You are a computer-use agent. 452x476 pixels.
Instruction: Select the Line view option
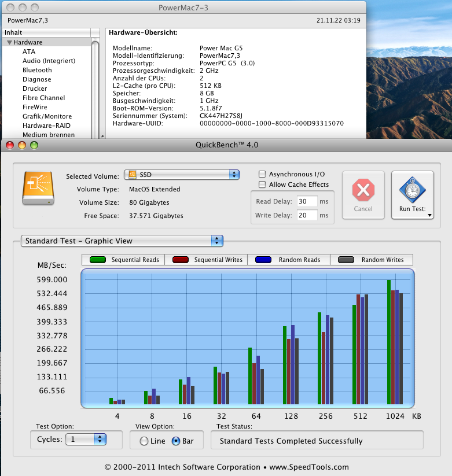tap(144, 441)
